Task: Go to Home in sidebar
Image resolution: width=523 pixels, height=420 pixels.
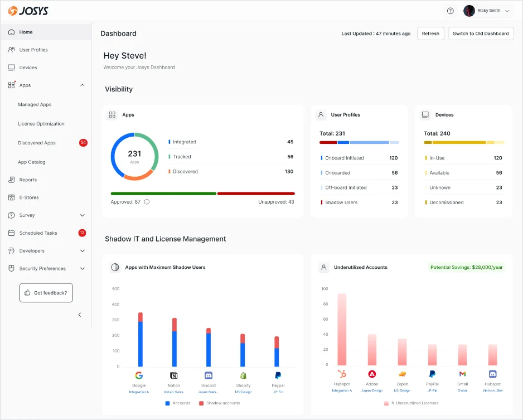Action: 46,32
